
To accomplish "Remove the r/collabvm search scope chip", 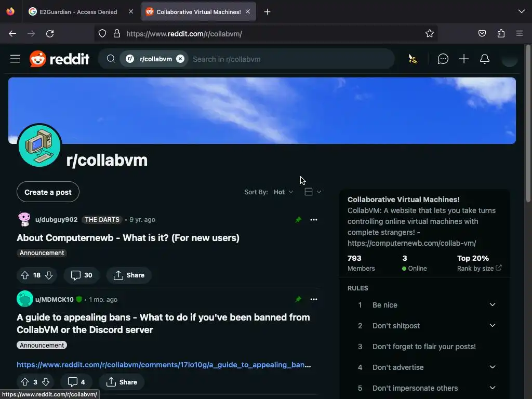I will (180, 59).
